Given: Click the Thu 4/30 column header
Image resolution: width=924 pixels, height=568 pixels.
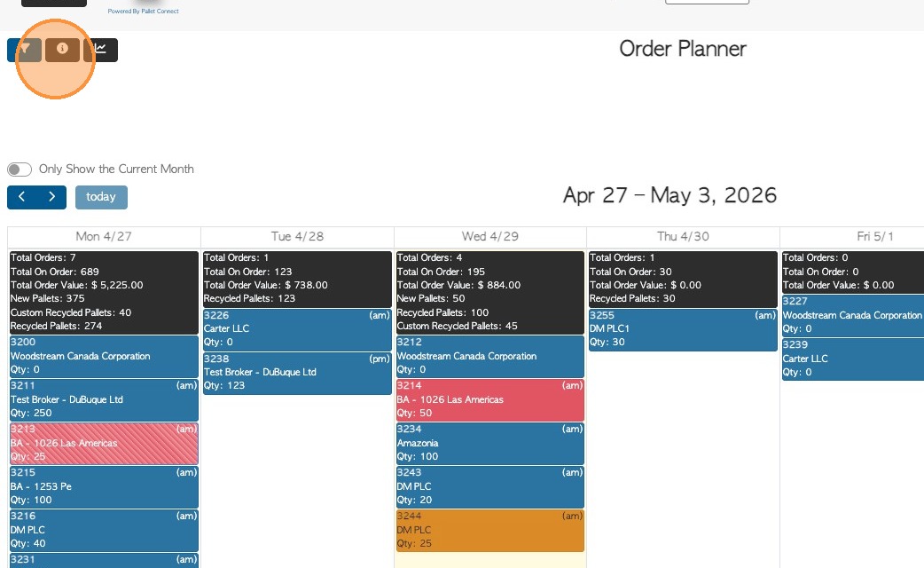Looking at the screenshot, I should pos(683,237).
